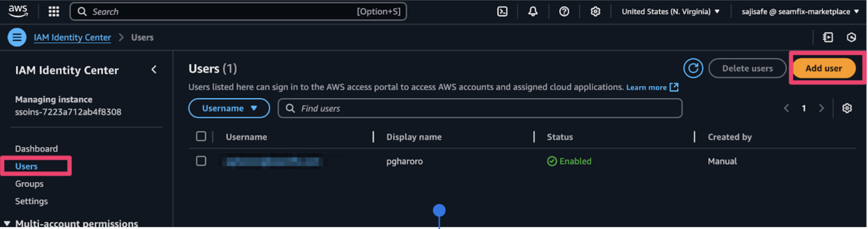Select all users with header checkbox
The image size is (868, 229).
pos(201,136)
